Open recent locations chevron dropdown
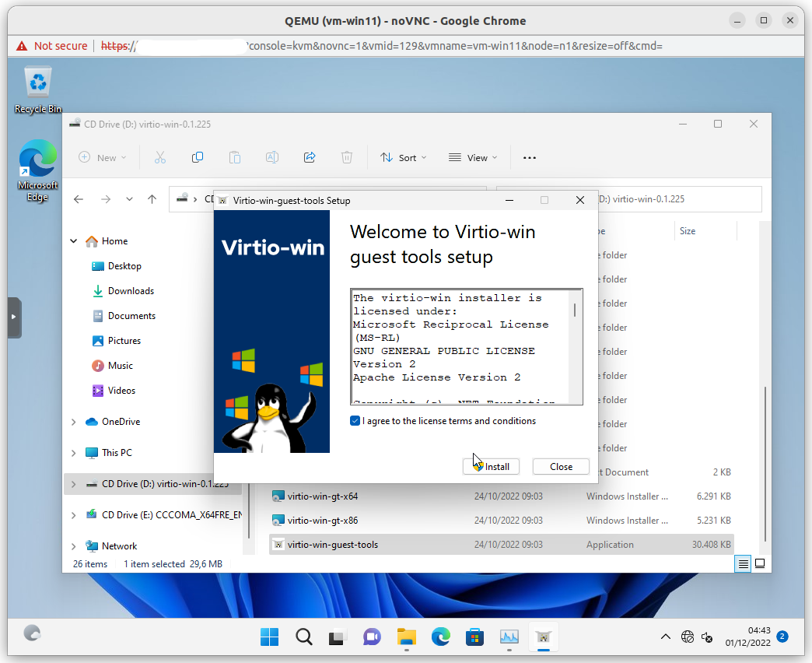Viewport: 812px width, 663px height. point(129,199)
